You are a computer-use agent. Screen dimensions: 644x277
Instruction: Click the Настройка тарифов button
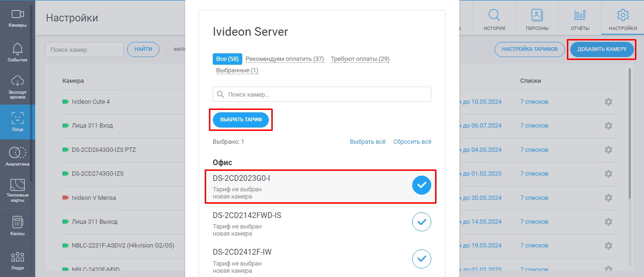pos(530,49)
